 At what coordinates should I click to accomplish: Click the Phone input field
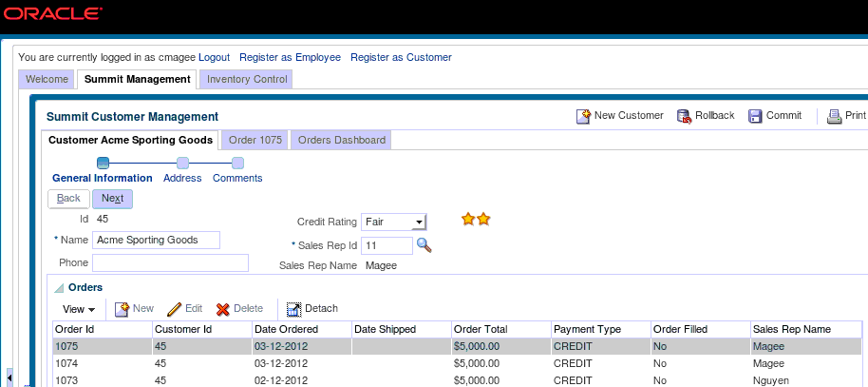click(x=171, y=262)
